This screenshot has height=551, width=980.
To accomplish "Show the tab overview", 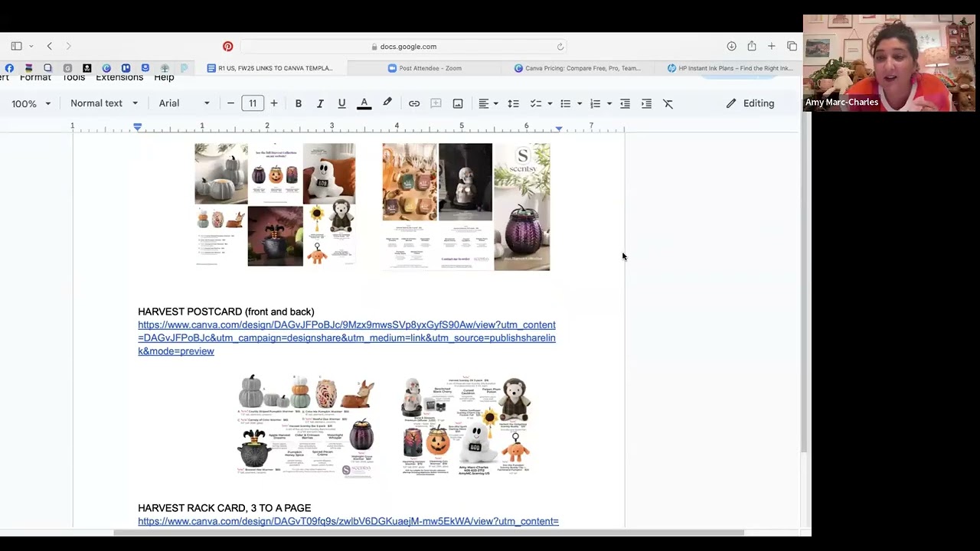I will click(792, 47).
